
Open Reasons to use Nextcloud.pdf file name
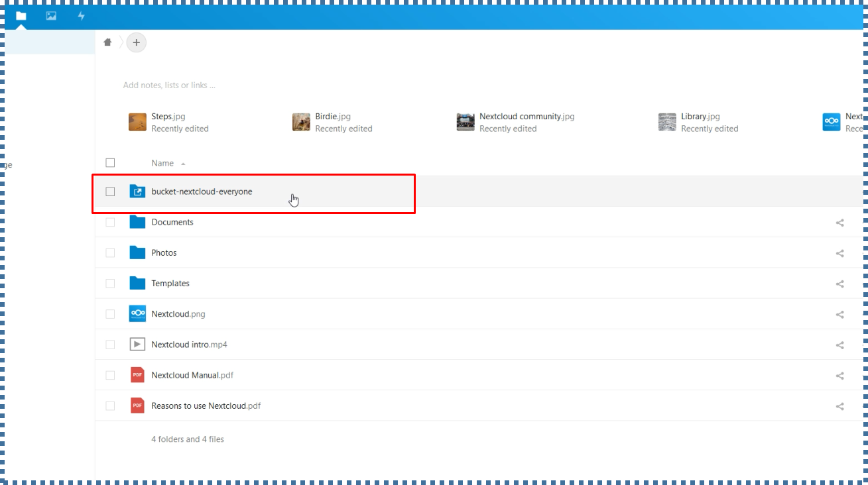coord(206,405)
